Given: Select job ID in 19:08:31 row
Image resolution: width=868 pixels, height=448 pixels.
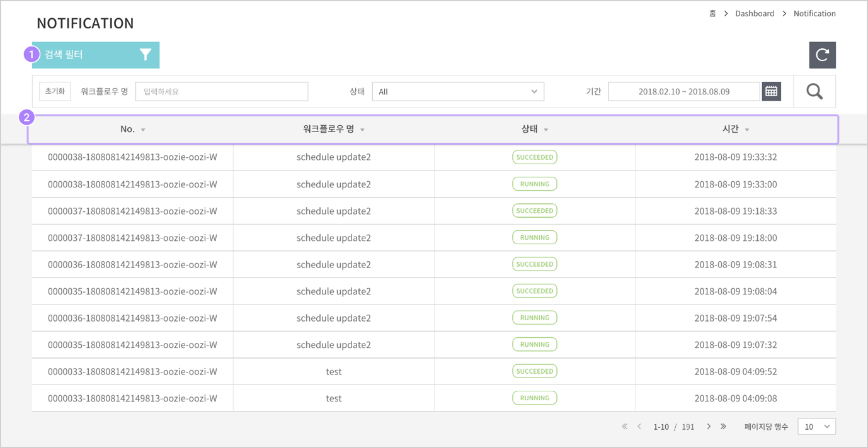Looking at the screenshot, I should click(132, 264).
